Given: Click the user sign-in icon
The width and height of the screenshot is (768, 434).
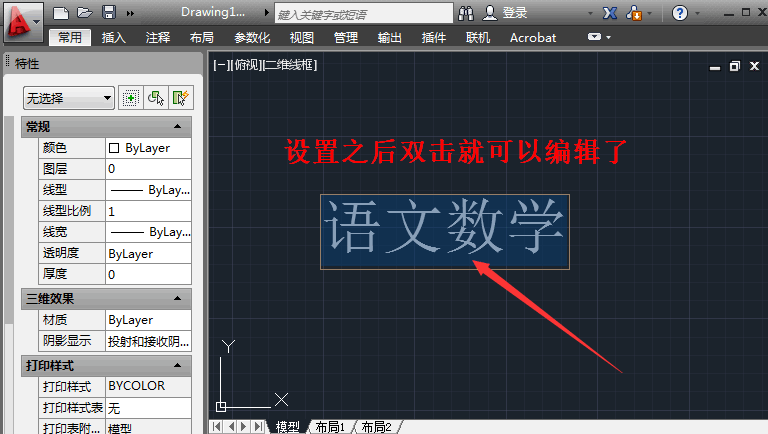Looking at the screenshot, I should click(x=489, y=13).
